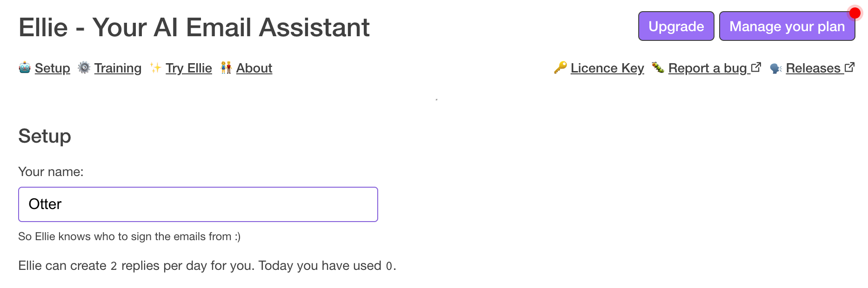Click the sparkles icon beside Try Ellie
This screenshot has height=288, width=868.
coord(155,68)
